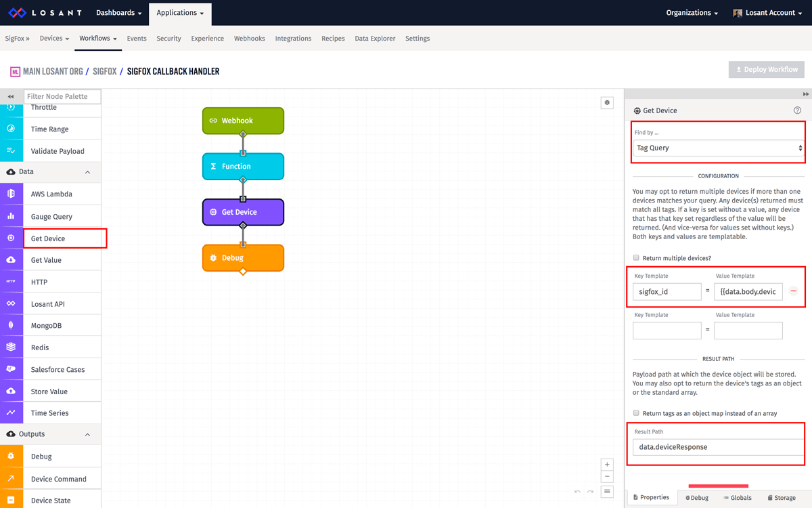Choose the Store Value node icon in the palette
The image size is (812, 508).
pos(11,391)
